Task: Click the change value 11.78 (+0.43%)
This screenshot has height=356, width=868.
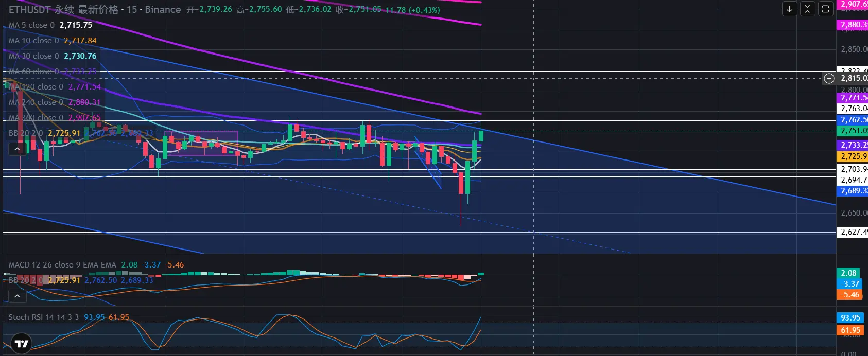Action: coord(412,10)
